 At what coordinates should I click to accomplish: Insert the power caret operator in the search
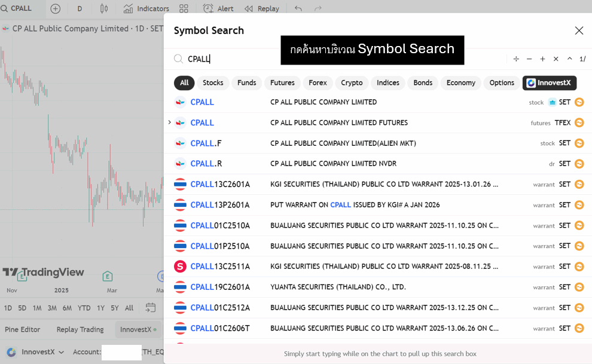pyautogui.click(x=569, y=59)
